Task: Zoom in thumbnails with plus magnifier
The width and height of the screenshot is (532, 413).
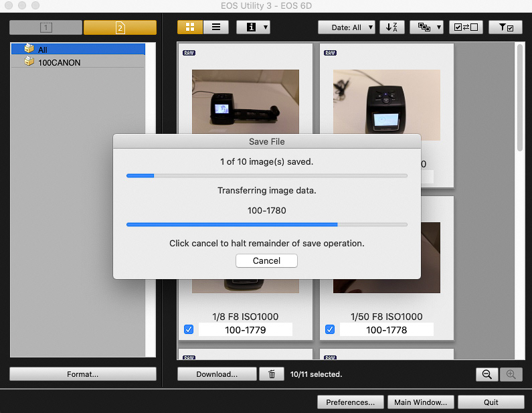Action: (x=511, y=374)
